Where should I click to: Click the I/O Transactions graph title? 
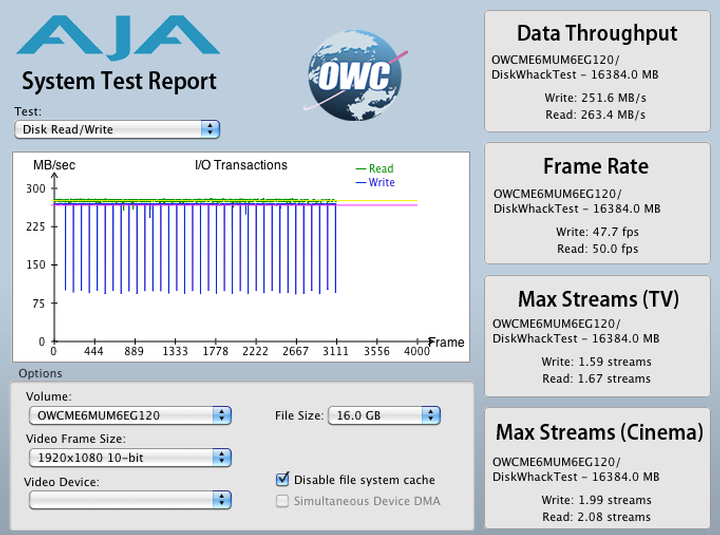240,165
